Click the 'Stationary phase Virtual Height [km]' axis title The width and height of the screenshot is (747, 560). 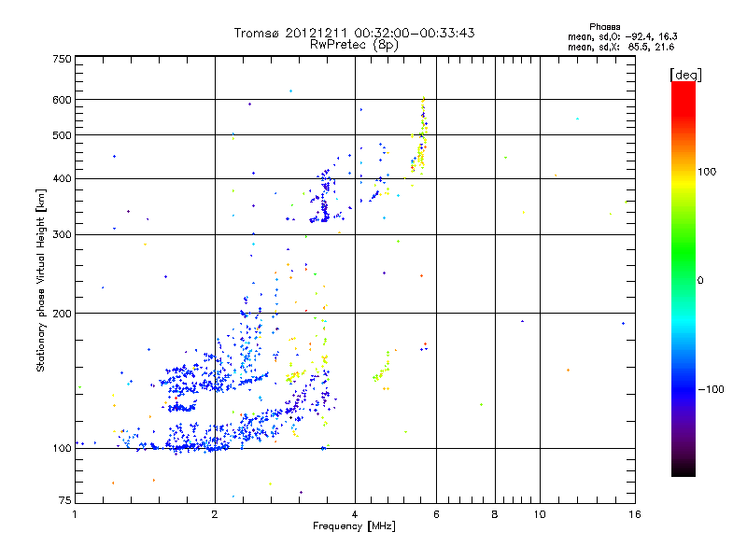(40, 280)
